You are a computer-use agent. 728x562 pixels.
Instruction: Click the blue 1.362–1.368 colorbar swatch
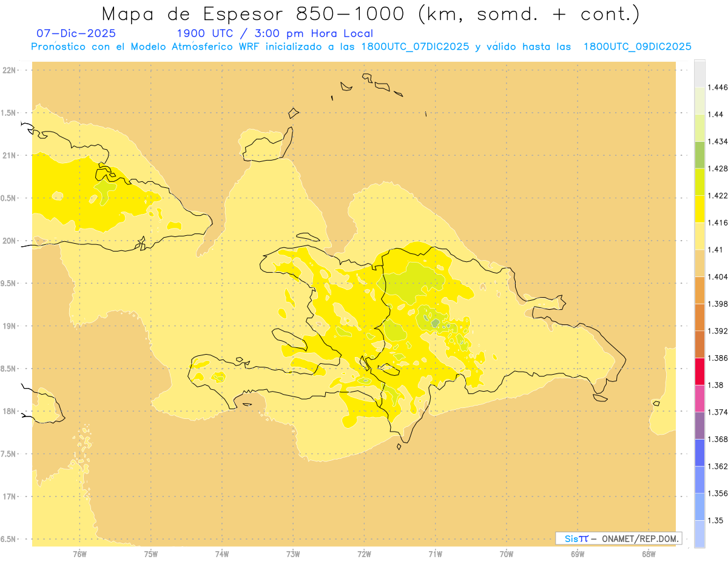[699, 452]
